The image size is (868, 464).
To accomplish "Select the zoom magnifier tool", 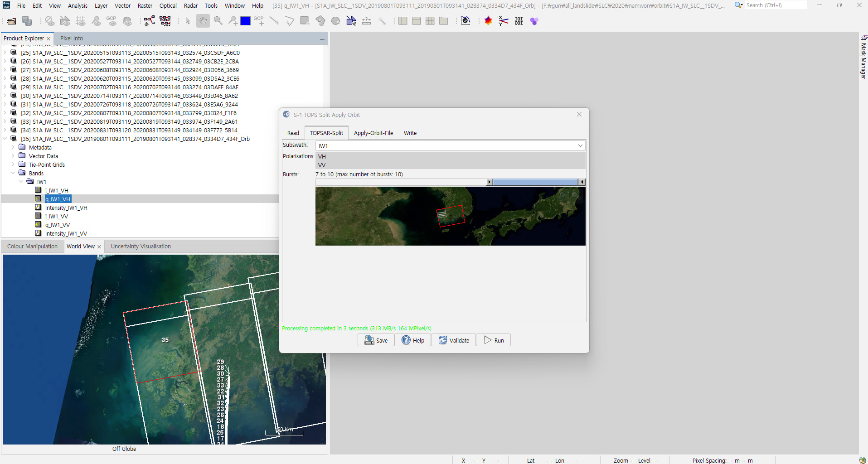I will tap(218, 21).
